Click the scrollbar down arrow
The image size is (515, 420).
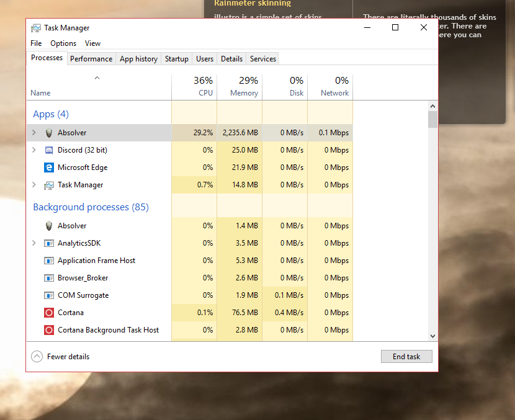pos(432,336)
